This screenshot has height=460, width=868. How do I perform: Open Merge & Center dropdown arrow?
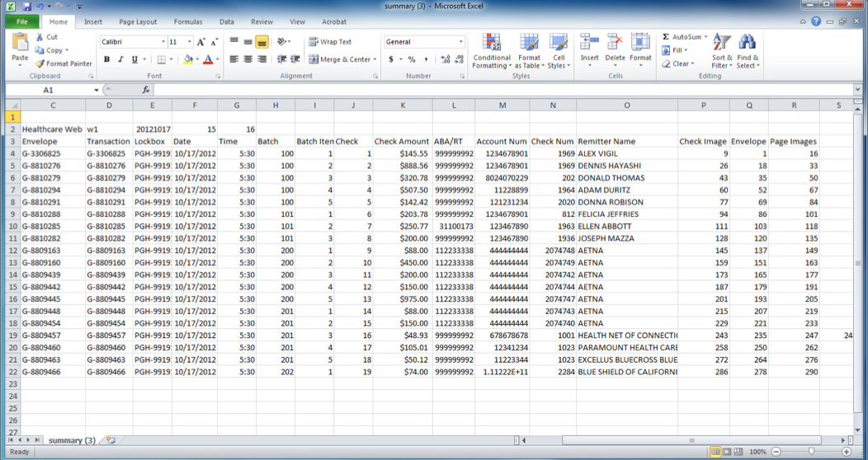point(375,59)
